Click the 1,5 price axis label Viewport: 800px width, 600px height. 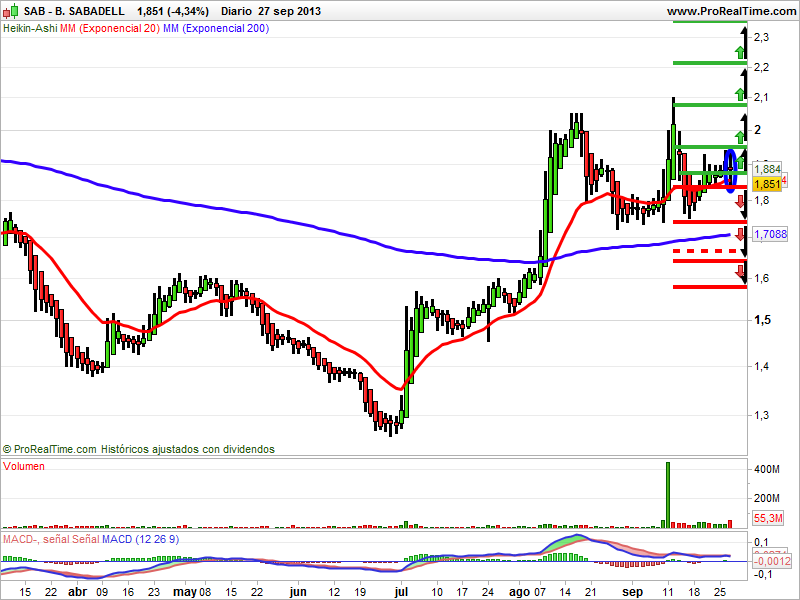coord(762,320)
